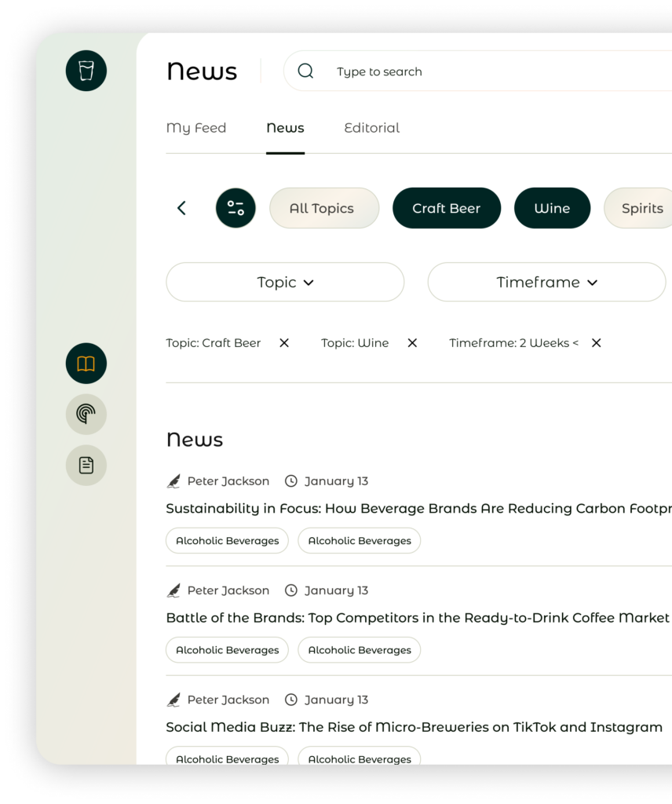This screenshot has height=804, width=672.
Task: Toggle the Craft Beer topic chip
Action: pyautogui.click(x=446, y=208)
